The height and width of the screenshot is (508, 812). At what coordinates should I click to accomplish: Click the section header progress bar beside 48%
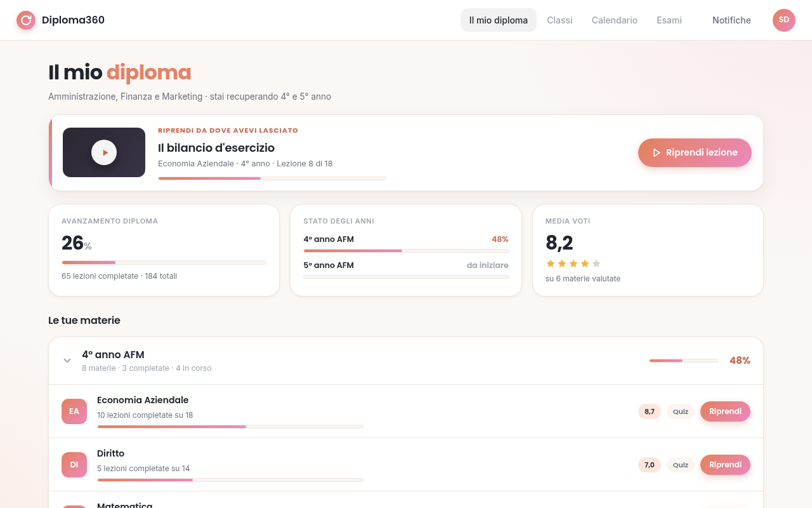[x=684, y=361]
